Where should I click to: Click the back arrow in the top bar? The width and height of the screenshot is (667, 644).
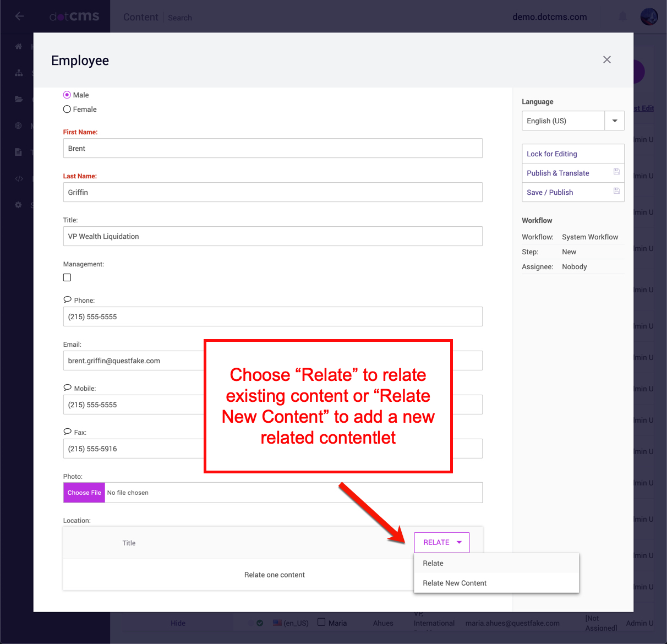tap(20, 17)
